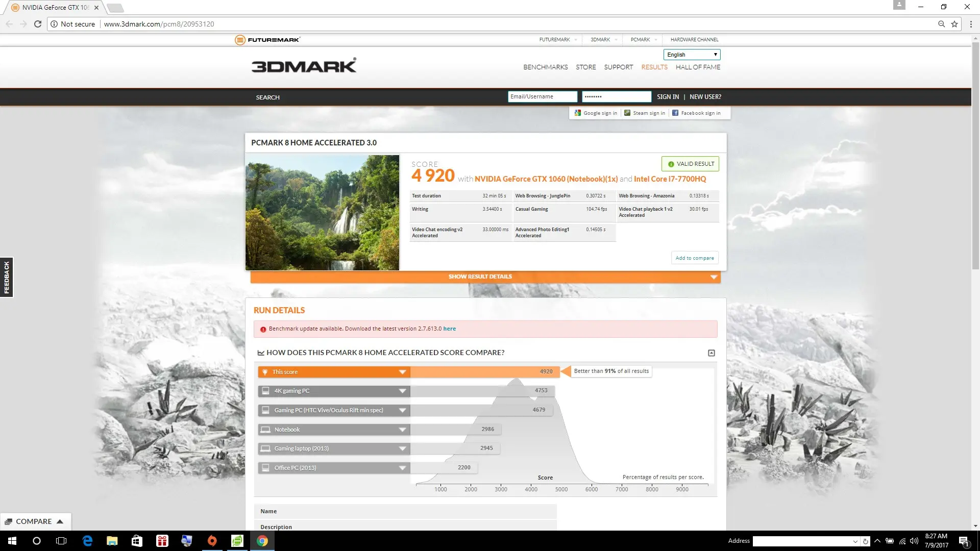Viewport: 980px width, 551px height.
Task: Click Google sign in button
Action: point(596,113)
